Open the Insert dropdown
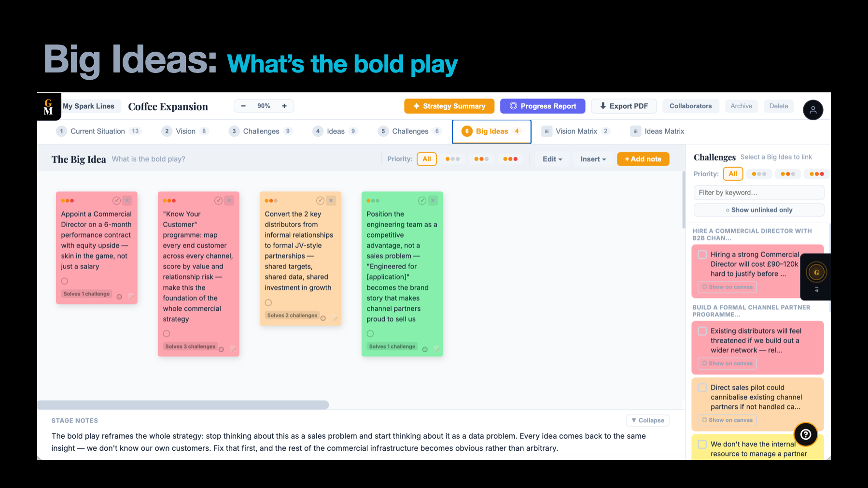This screenshot has height=488, width=868. [x=593, y=159]
